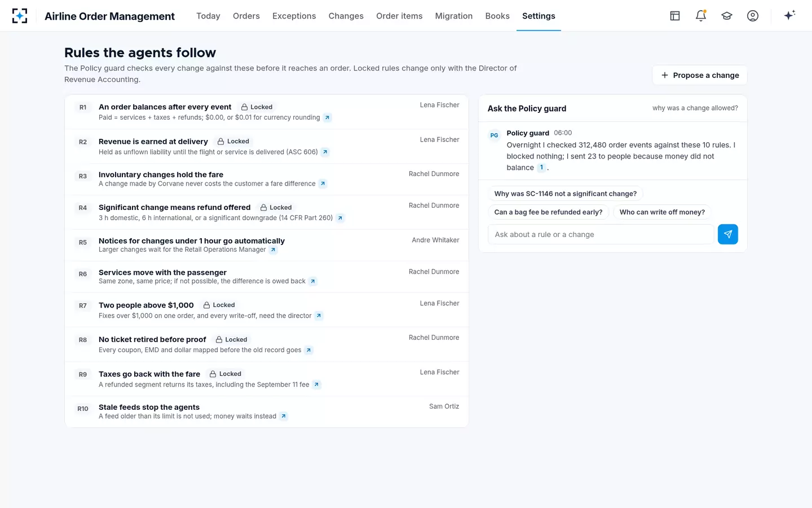Open R6 services move rule arrow link
This screenshot has height=508, width=812.
click(313, 281)
